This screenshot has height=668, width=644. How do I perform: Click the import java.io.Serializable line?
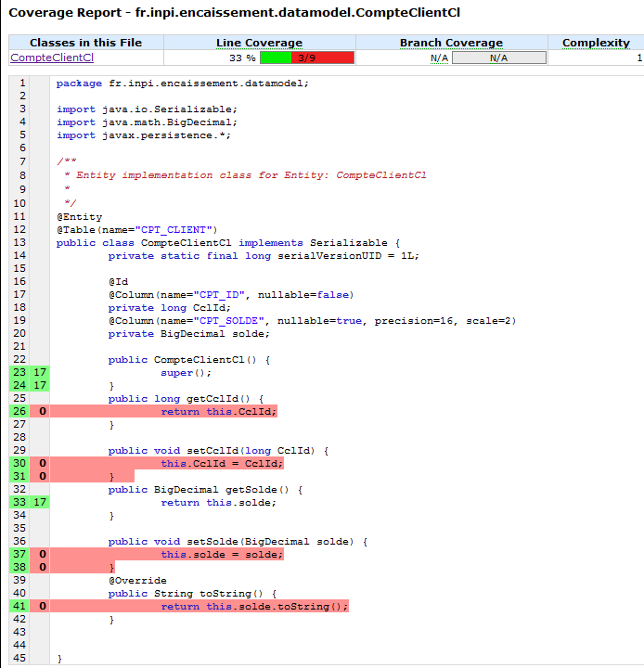click(x=147, y=109)
